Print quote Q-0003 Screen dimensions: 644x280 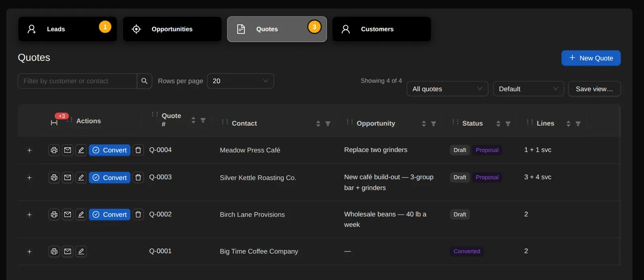54,177
